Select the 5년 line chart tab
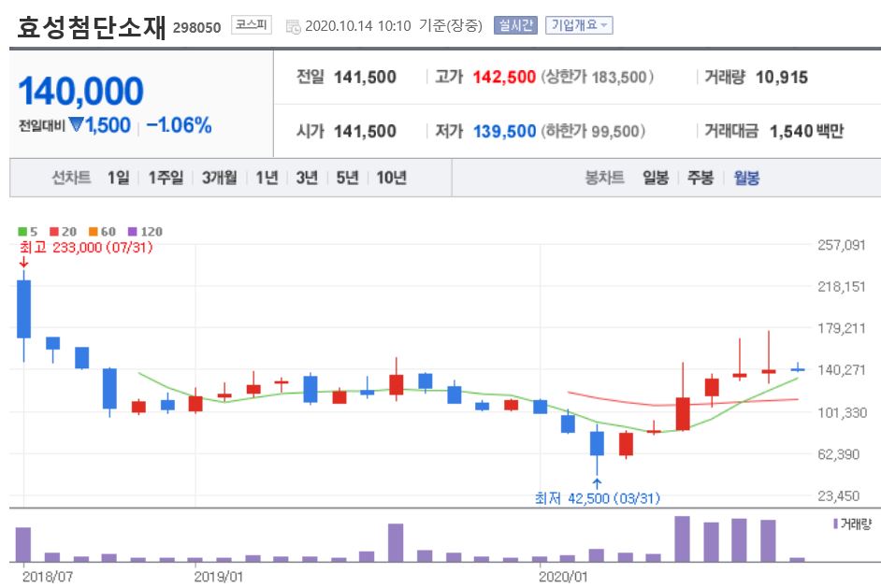Screen dimensions: 881x588 (347, 178)
